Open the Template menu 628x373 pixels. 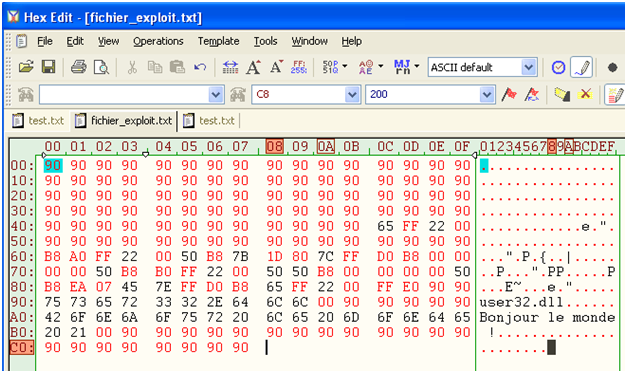click(218, 41)
